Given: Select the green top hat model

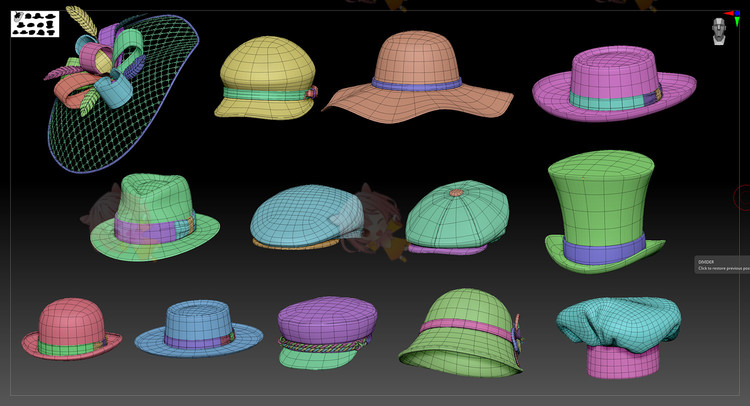Looking at the screenshot, I should (x=600, y=200).
